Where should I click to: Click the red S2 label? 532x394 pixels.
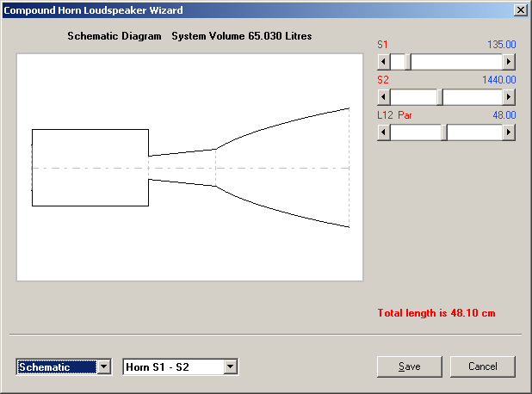point(383,80)
